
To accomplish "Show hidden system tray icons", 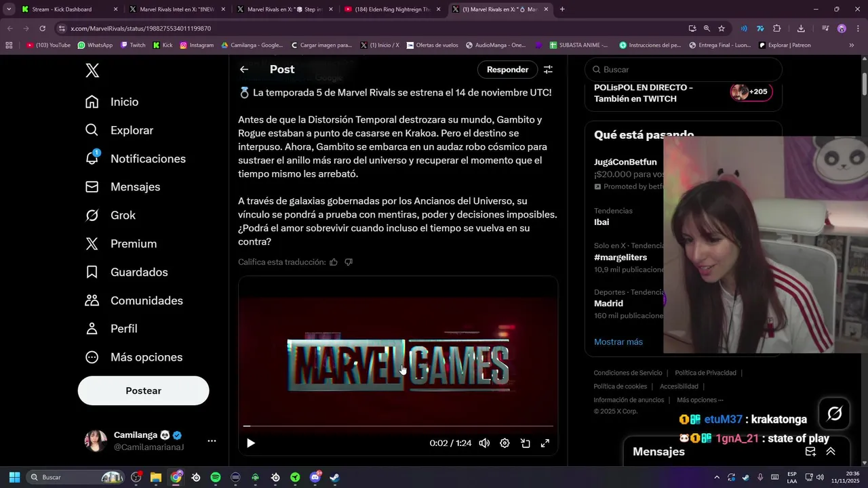I will [717, 477].
